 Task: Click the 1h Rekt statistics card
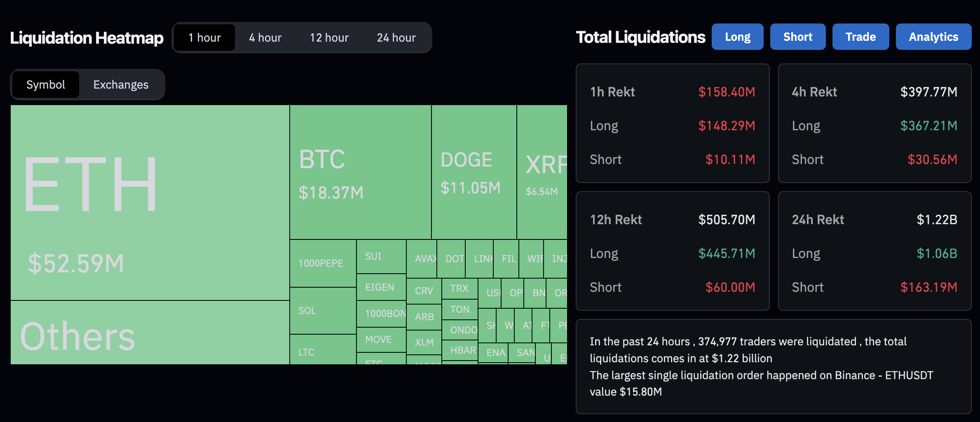click(x=672, y=123)
